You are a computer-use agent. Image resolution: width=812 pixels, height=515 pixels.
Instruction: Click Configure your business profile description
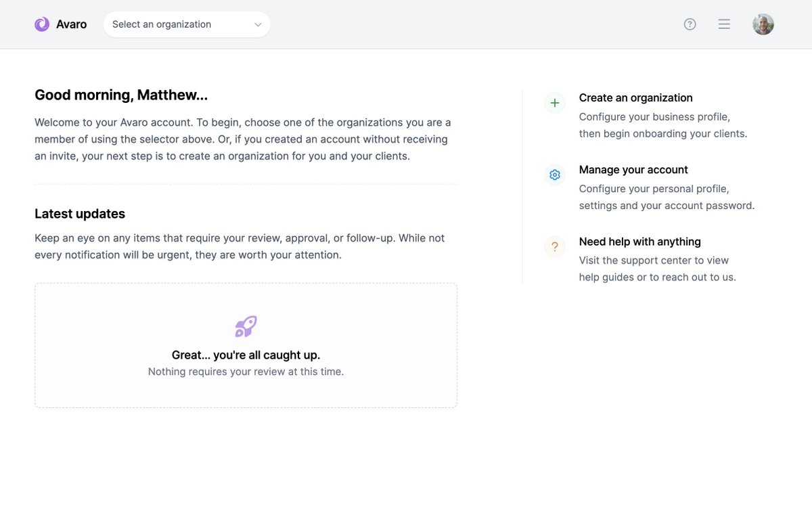[x=663, y=125]
